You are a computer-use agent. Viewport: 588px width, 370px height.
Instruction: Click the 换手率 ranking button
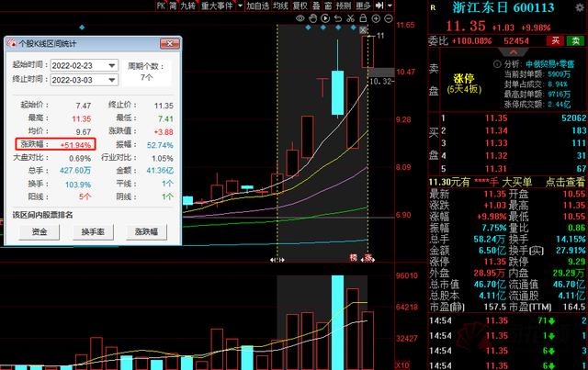pos(93,231)
